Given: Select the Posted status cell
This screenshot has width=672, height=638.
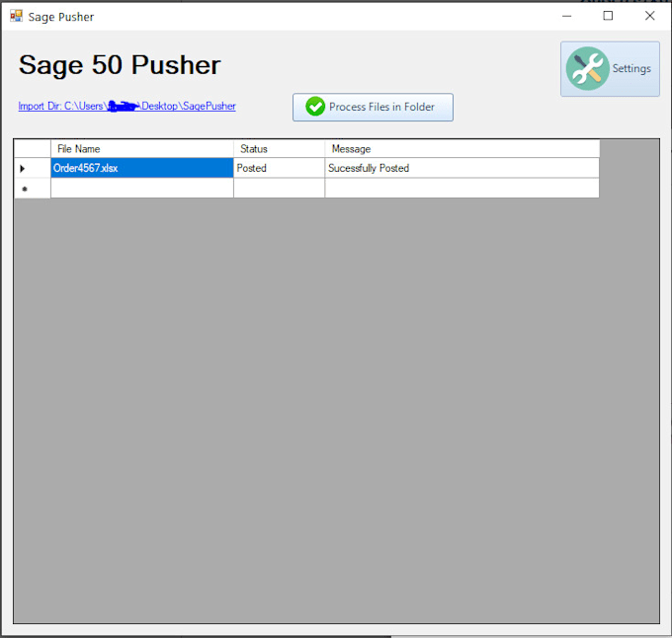Looking at the screenshot, I should [x=279, y=168].
